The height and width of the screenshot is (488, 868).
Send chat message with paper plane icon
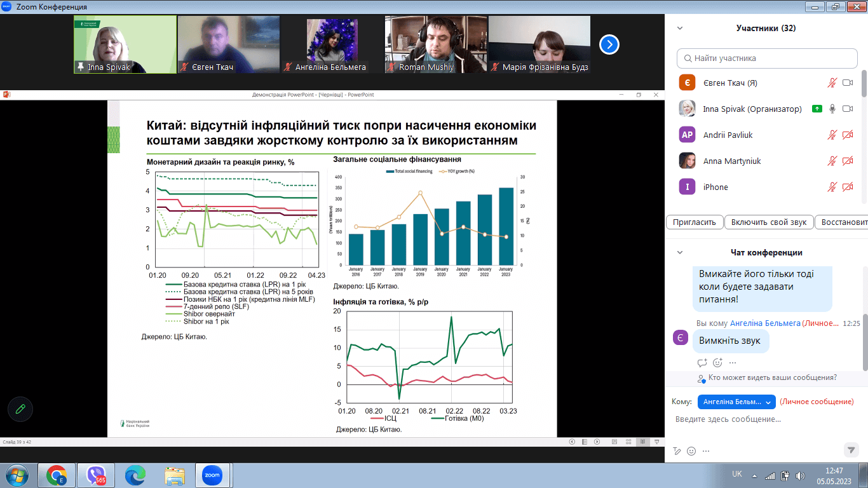[851, 450]
